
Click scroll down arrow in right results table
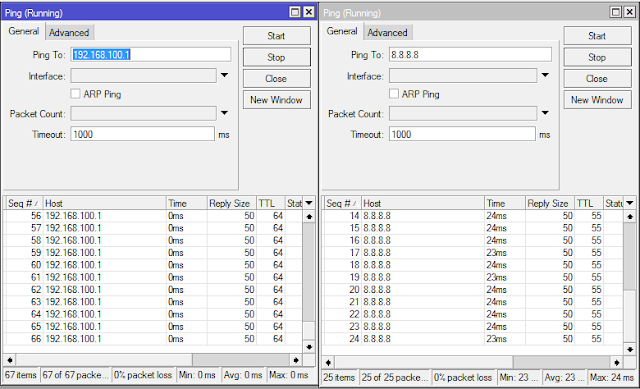[x=630, y=349]
